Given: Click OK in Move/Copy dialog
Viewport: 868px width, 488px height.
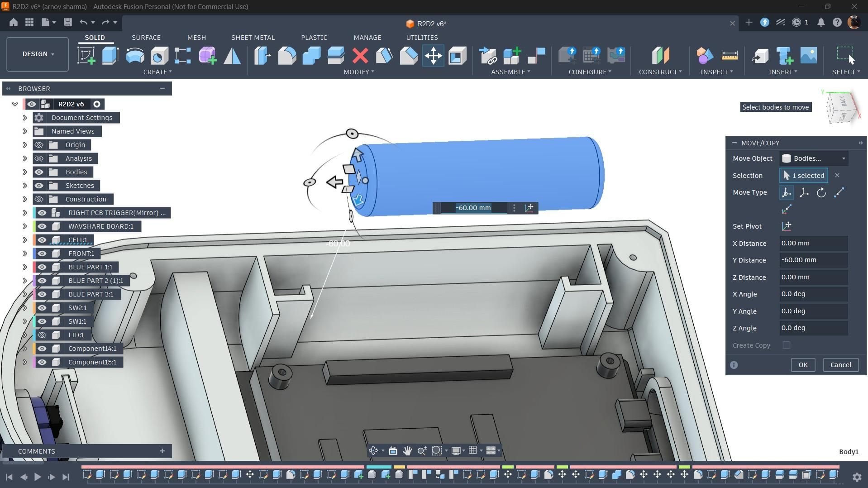Looking at the screenshot, I should 803,365.
